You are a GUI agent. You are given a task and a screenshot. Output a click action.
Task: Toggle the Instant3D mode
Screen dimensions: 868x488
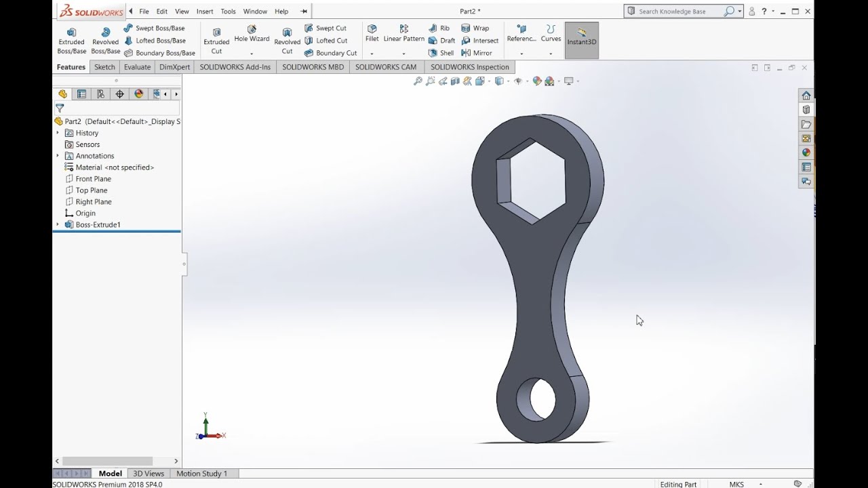point(582,40)
